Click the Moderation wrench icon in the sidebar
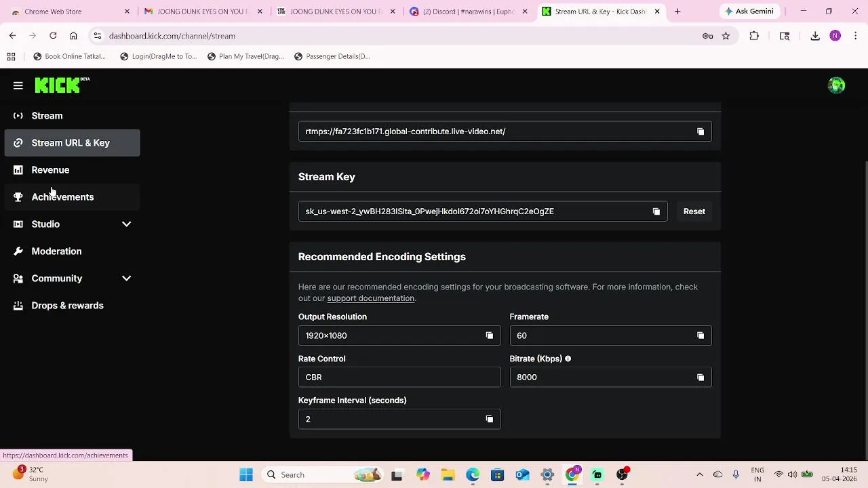This screenshot has width=868, height=488. 18,251
